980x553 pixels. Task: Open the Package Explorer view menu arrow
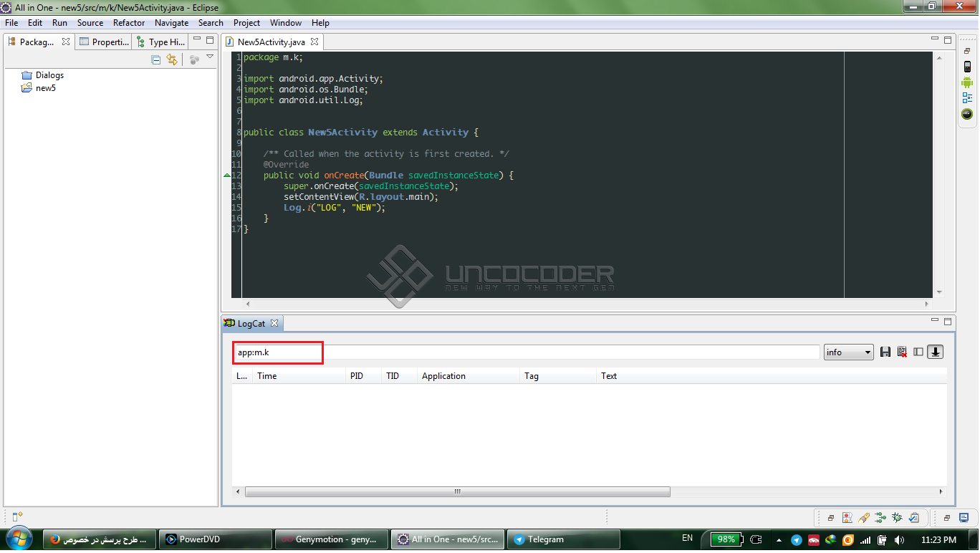pos(210,57)
